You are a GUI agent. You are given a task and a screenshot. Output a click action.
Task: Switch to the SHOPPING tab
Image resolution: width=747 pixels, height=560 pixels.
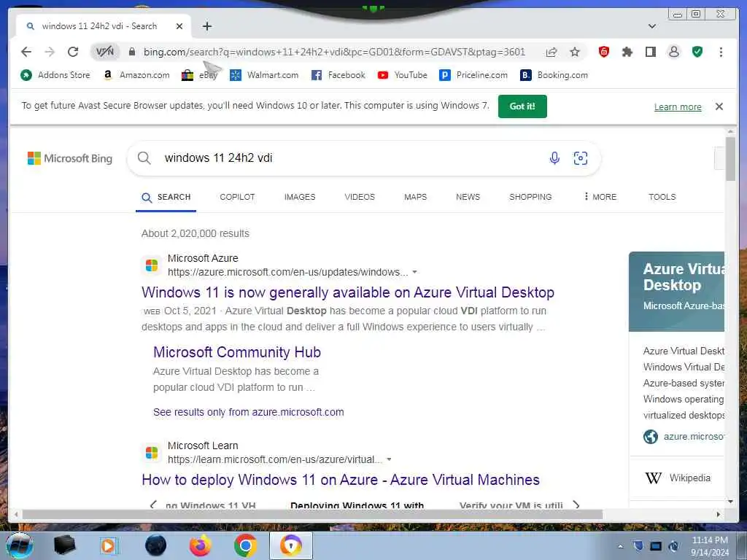click(x=530, y=197)
